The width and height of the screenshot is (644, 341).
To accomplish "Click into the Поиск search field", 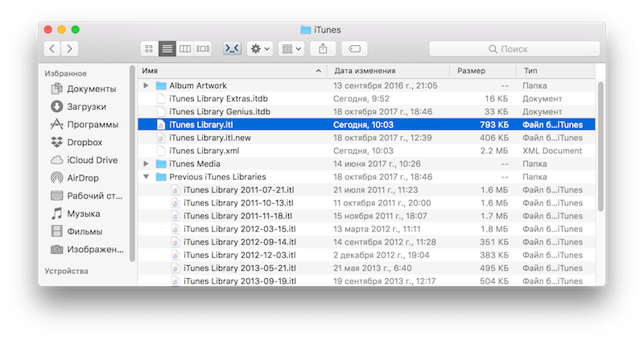I will [x=514, y=49].
